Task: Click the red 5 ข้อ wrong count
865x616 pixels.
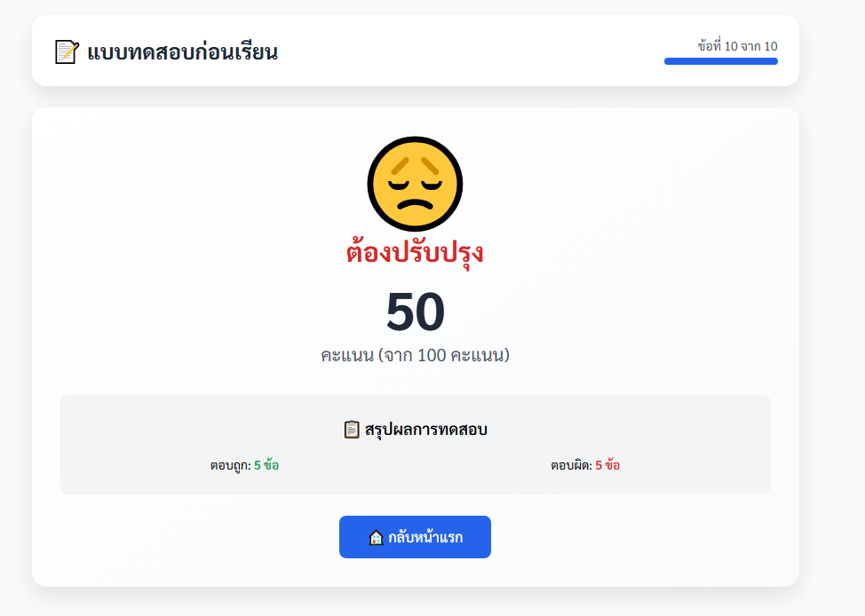Action: point(607,465)
